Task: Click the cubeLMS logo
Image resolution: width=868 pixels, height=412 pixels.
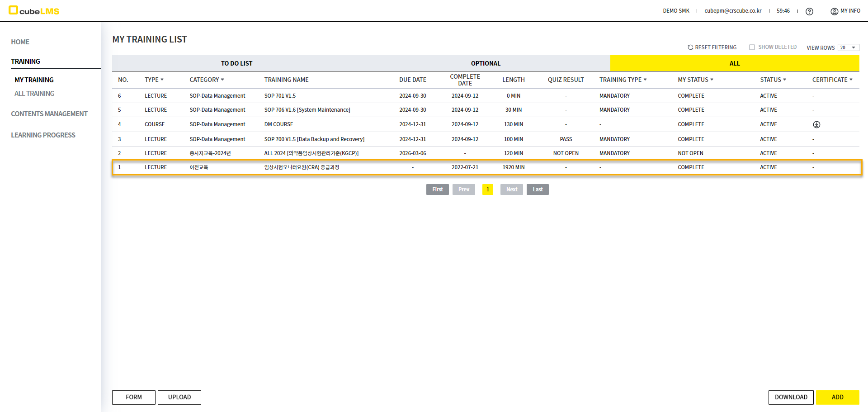Action: pyautogui.click(x=34, y=10)
